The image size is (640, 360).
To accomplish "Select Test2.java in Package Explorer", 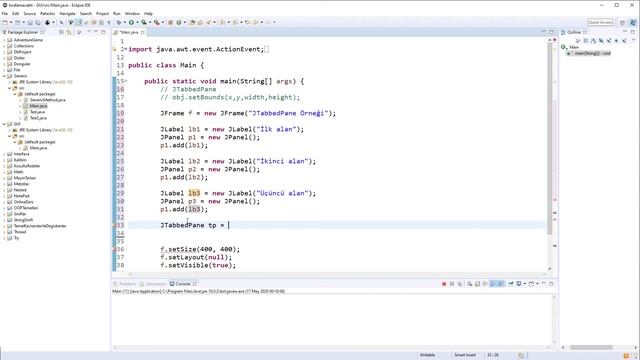I will tap(38, 118).
